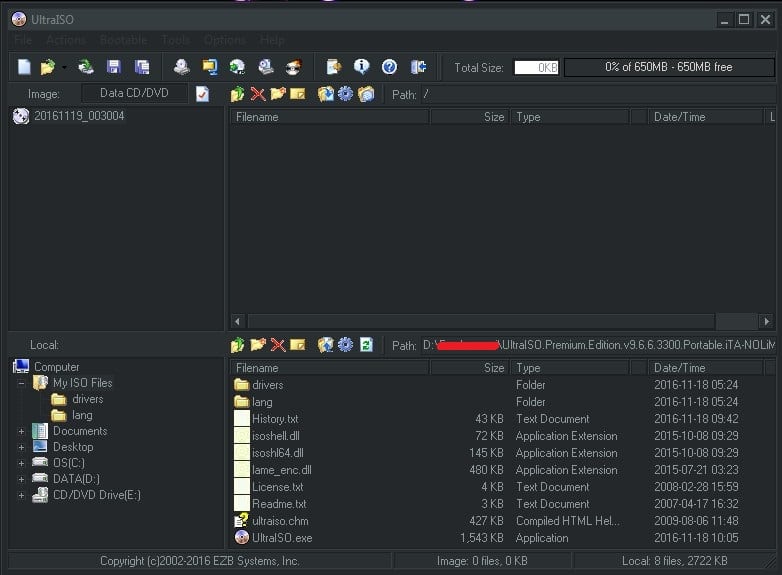Sort image pane by Filename column header

pos(329,117)
